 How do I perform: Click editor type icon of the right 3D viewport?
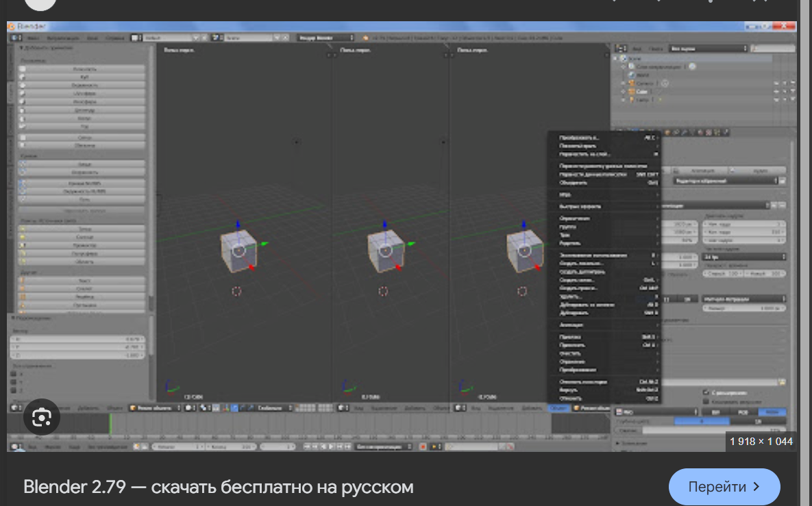point(460,408)
